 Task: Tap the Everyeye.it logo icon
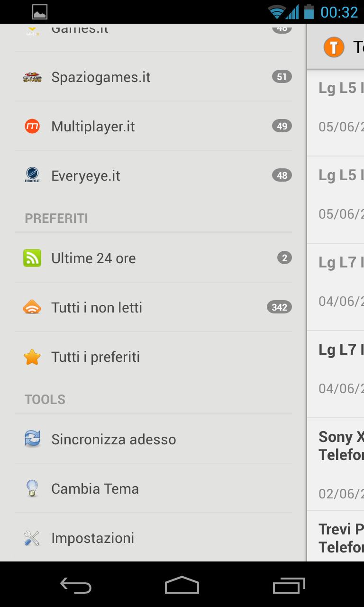(x=32, y=175)
